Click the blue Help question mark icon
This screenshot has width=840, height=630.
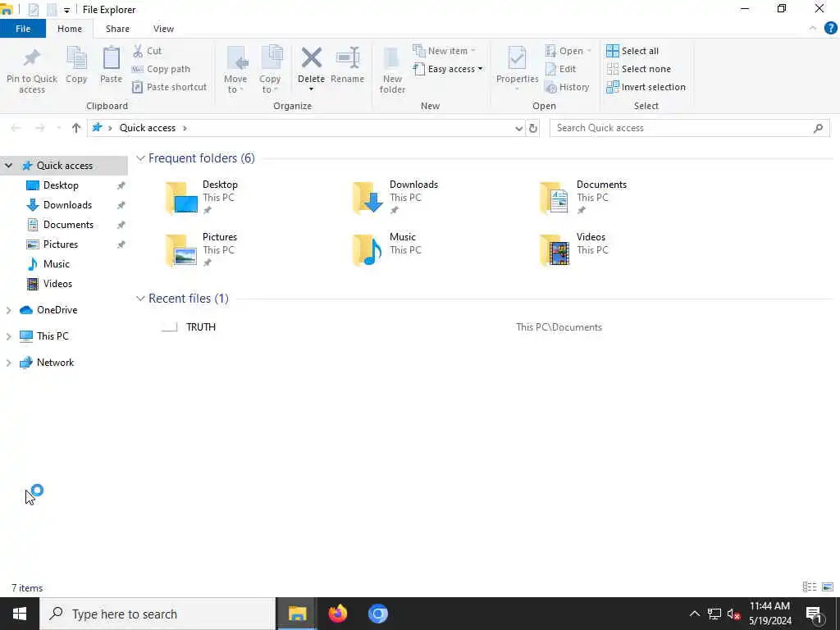[830, 29]
